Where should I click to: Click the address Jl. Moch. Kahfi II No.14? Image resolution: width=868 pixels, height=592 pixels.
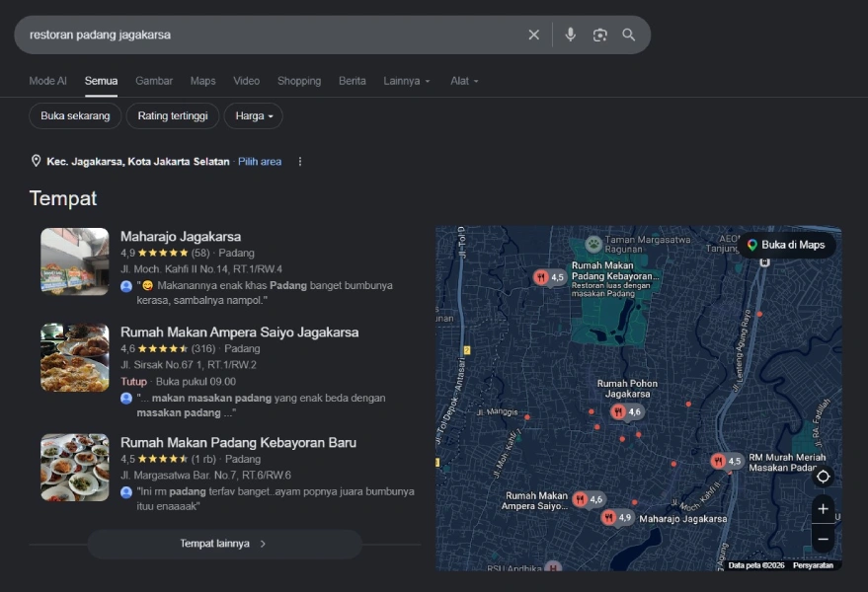(x=201, y=269)
